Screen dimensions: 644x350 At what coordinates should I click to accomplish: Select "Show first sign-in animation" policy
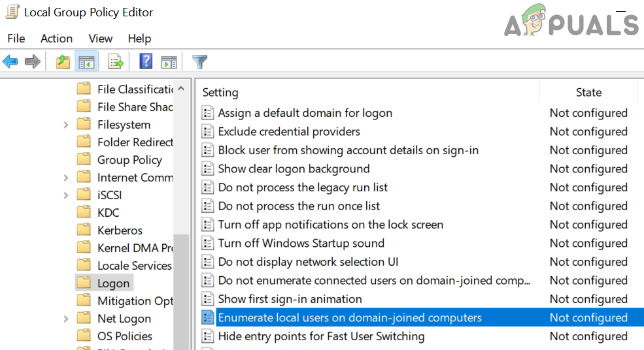click(x=290, y=299)
